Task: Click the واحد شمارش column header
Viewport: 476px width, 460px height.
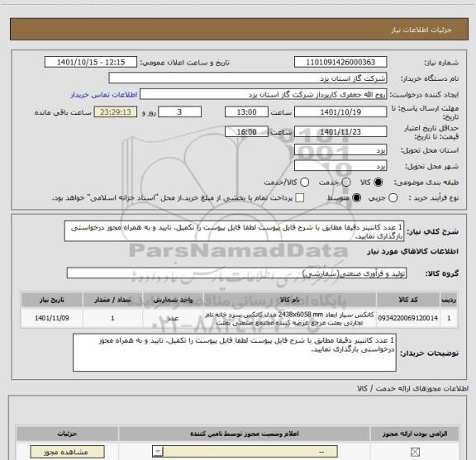Action: tap(173, 300)
